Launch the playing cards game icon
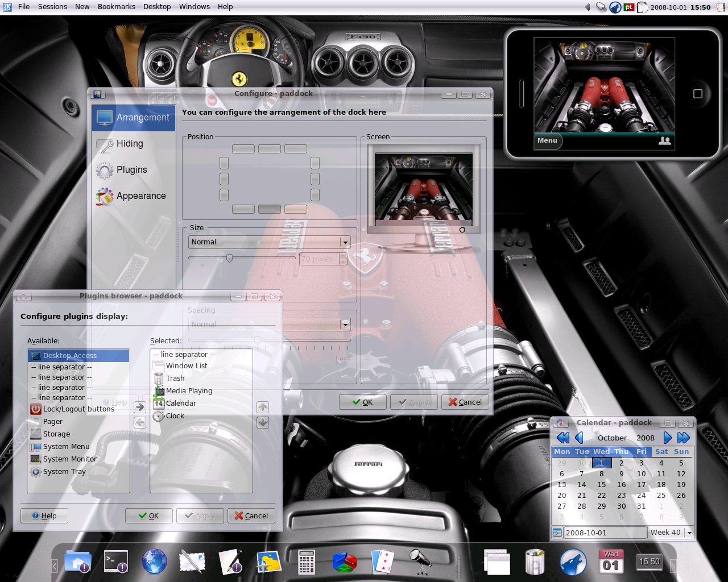The height and width of the screenshot is (582, 728). (x=383, y=562)
